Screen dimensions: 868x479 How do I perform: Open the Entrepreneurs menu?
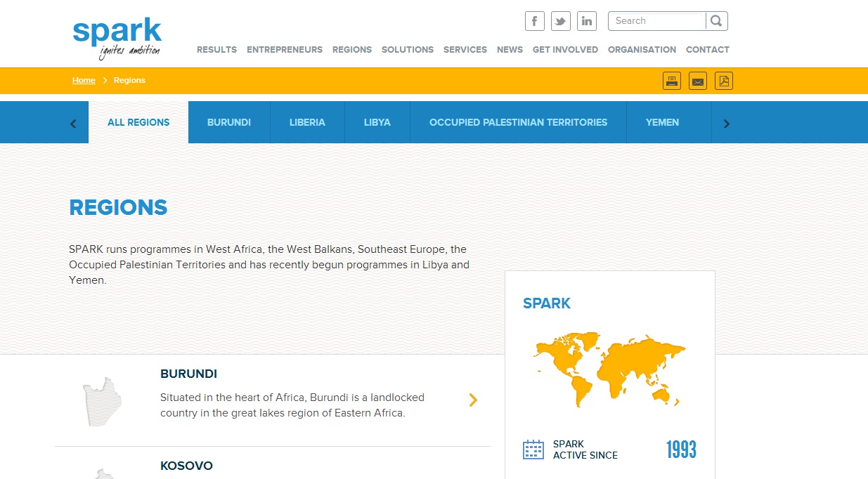pyautogui.click(x=285, y=50)
